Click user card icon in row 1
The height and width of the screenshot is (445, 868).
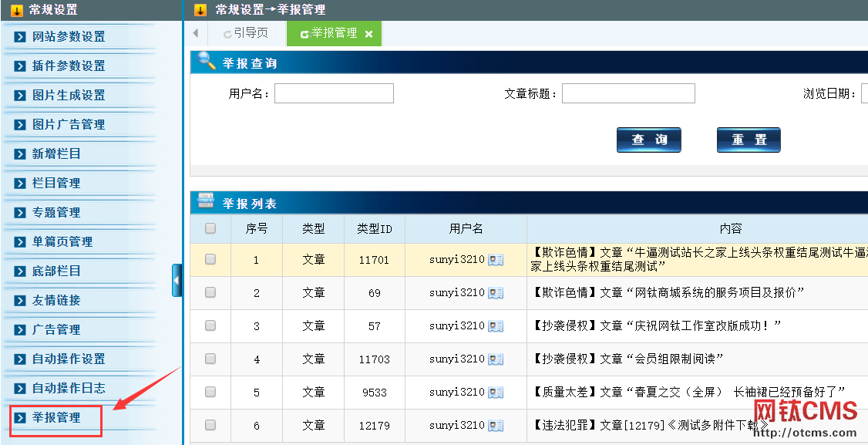(496, 261)
